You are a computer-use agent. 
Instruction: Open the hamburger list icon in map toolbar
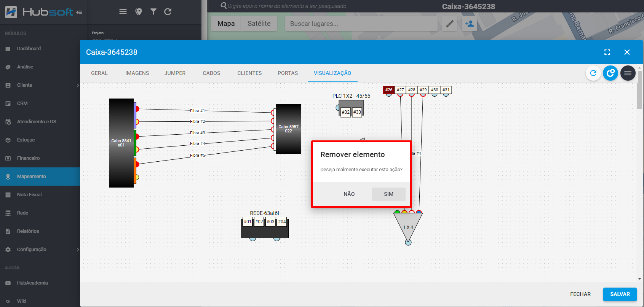(123, 11)
